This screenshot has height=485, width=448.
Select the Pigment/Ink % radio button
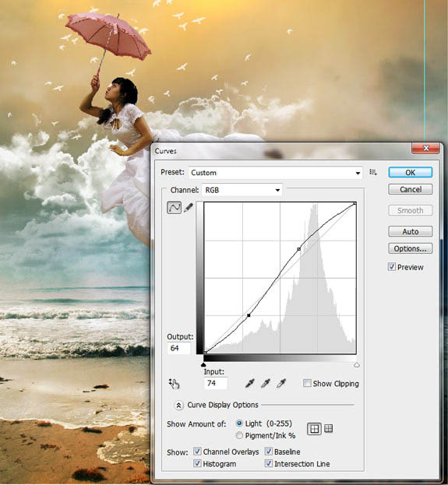tap(239, 435)
